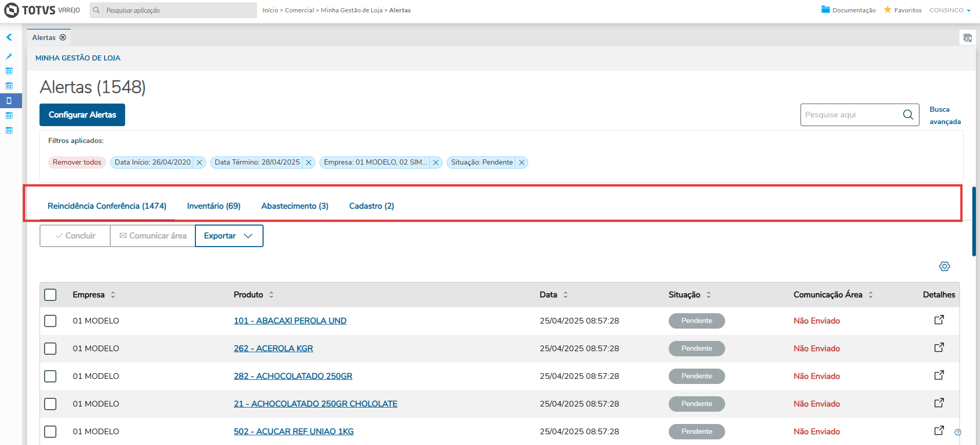
Task: Open details icon for 101 - ABACAXI PEROLA UND
Action: point(939,320)
